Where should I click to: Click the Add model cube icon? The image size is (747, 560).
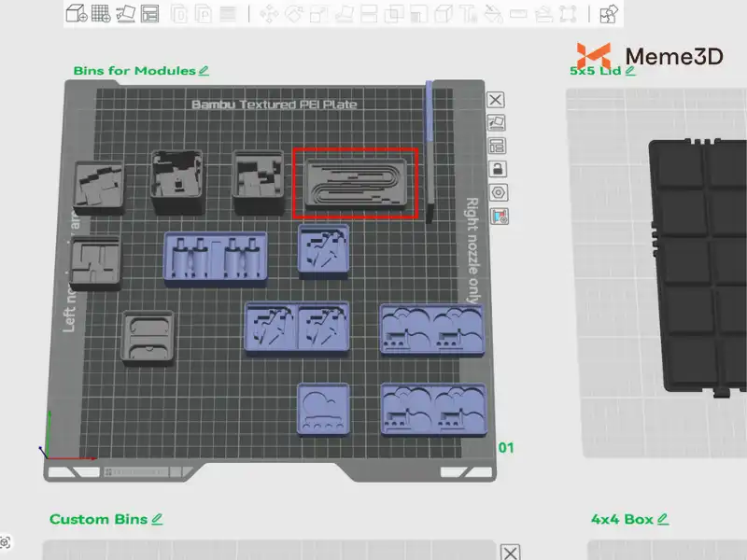point(77,14)
